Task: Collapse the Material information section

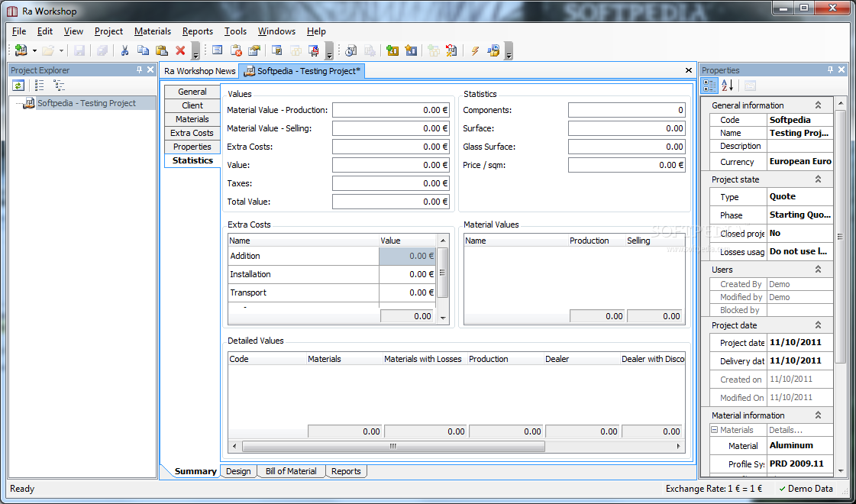Action: [818, 415]
